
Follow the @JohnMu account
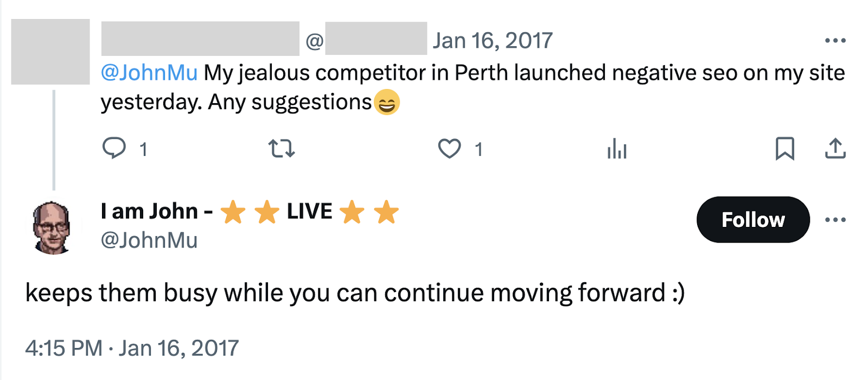point(753,220)
